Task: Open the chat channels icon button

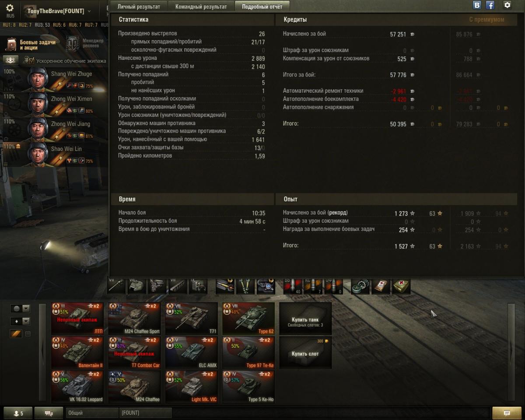Action: [49, 413]
